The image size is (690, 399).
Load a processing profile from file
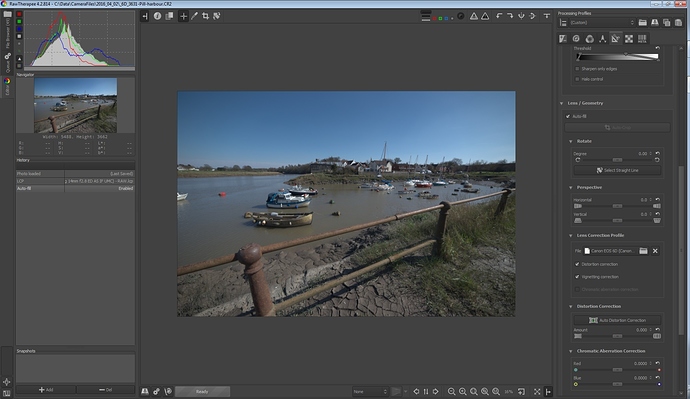[642, 22]
